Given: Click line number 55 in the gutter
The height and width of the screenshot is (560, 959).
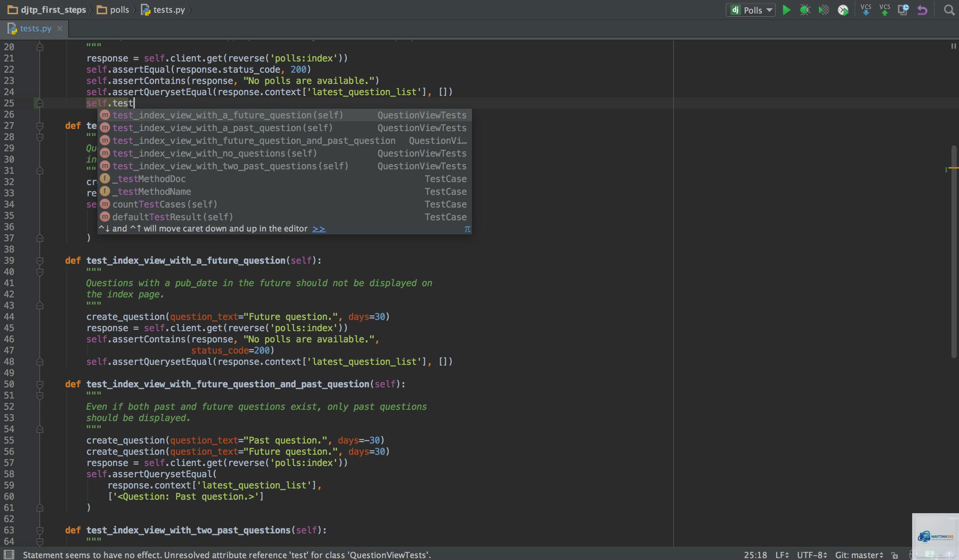Looking at the screenshot, I should point(9,441).
